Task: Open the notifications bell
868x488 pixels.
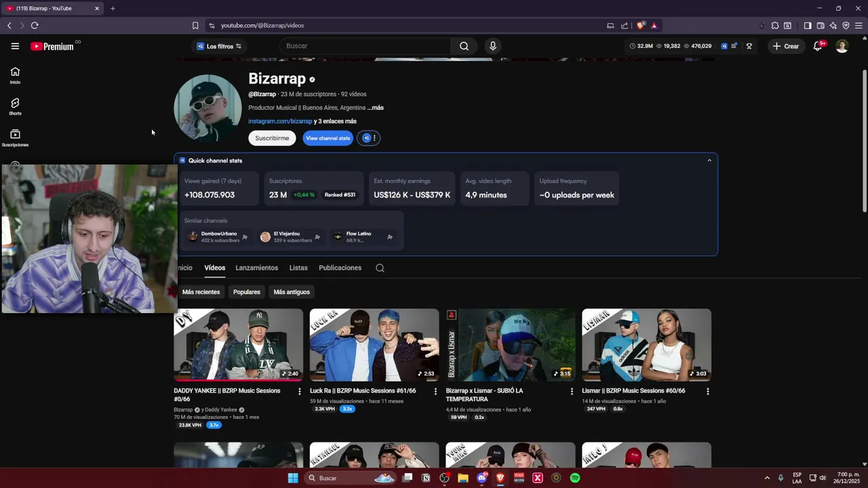Action: (x=818, y=46)
